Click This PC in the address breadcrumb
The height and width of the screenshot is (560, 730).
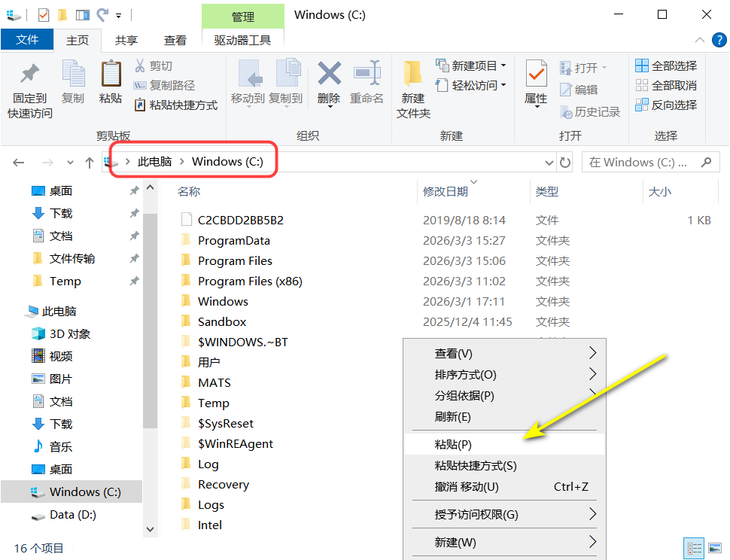pyautogui.click(x=154, y=162)
